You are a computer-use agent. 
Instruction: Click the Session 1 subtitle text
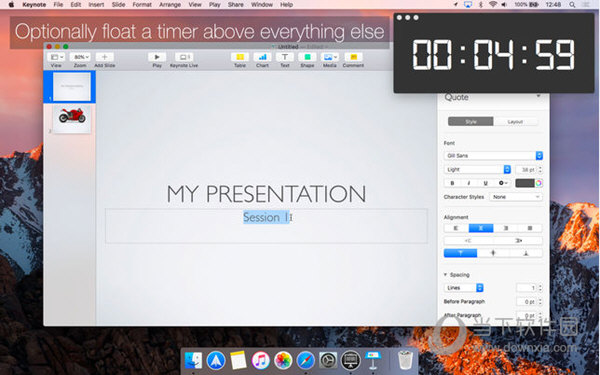point(267,217)
